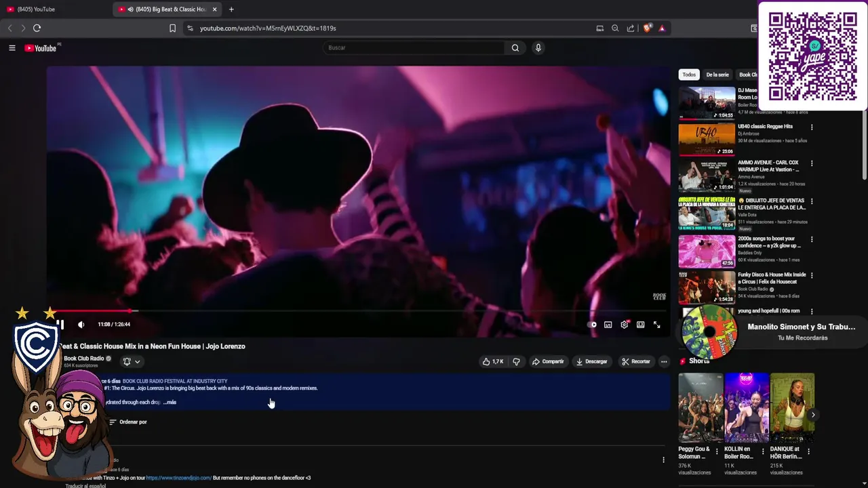Start voice search with microphone icon

click(x=538, y=48)
